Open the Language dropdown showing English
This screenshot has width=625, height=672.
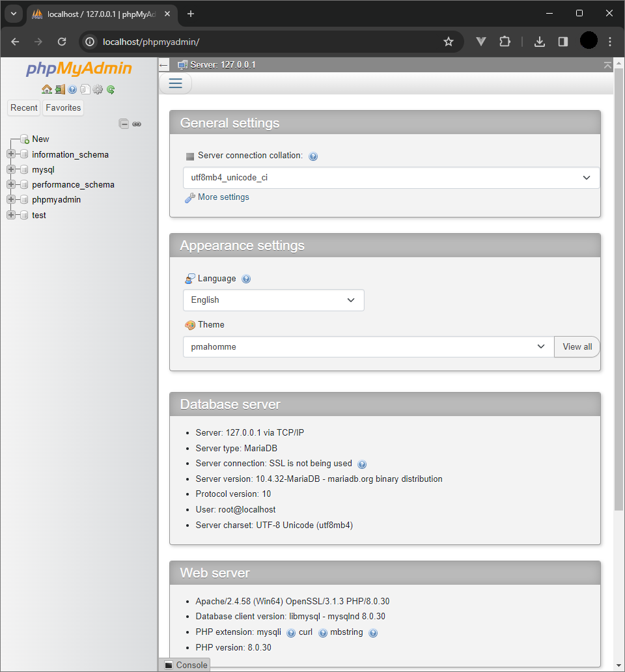coord(273,300)
